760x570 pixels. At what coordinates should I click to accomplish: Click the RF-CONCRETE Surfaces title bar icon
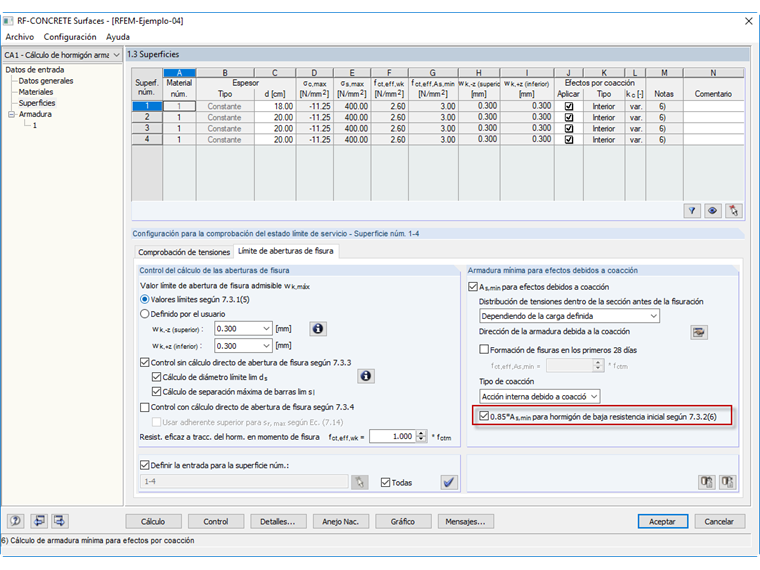pyautogui.click(x=8, y=21)
